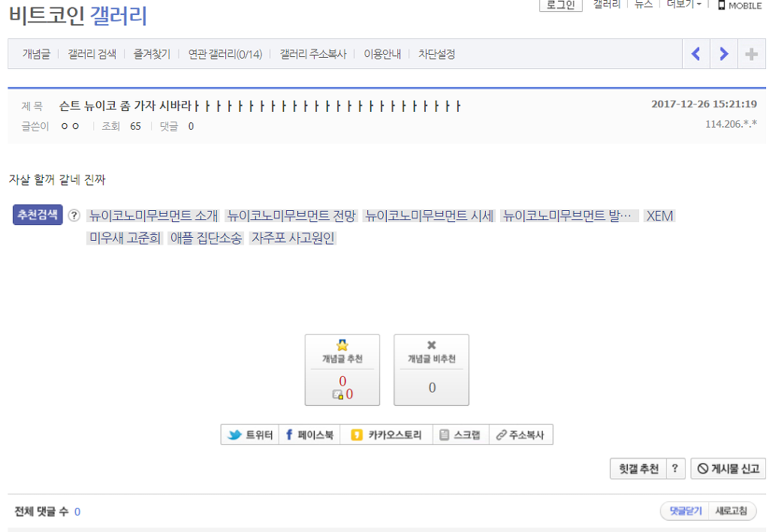Open 즐겨찾기 menu item

click(x=152, y=54)
